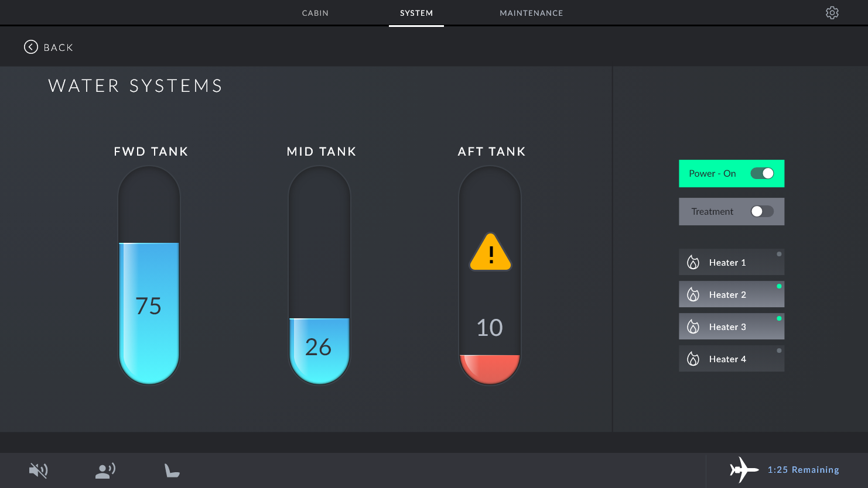Toggle Heater 2 off

coord(731,294)
